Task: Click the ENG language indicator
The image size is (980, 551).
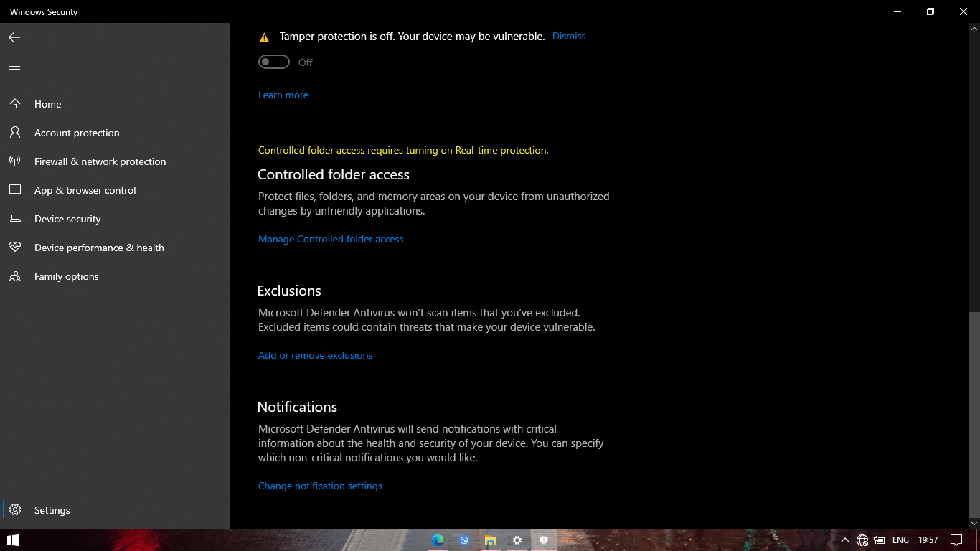Action: click(900, 540)
